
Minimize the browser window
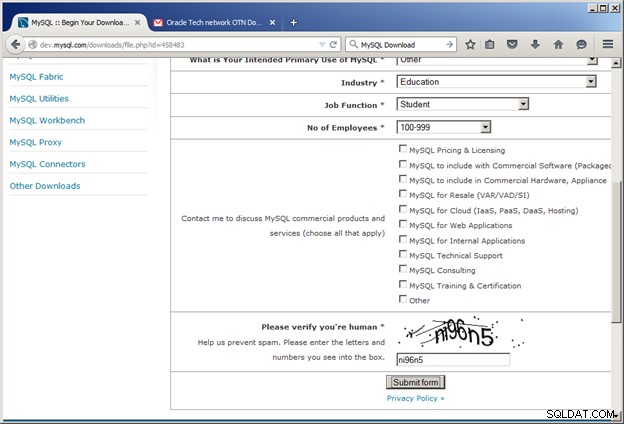point(593,8)
